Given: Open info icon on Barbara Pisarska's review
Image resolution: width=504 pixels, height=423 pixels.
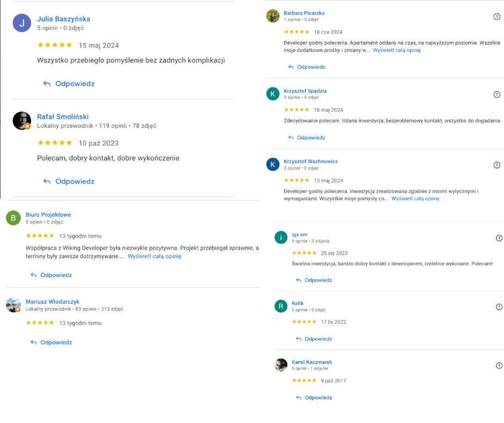Looking at the screenshot, I should [496, 17].
